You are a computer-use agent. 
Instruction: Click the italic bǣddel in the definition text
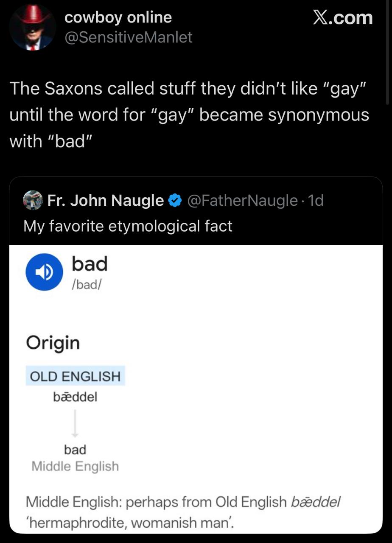pyautogui.click(x=316, y=502)
